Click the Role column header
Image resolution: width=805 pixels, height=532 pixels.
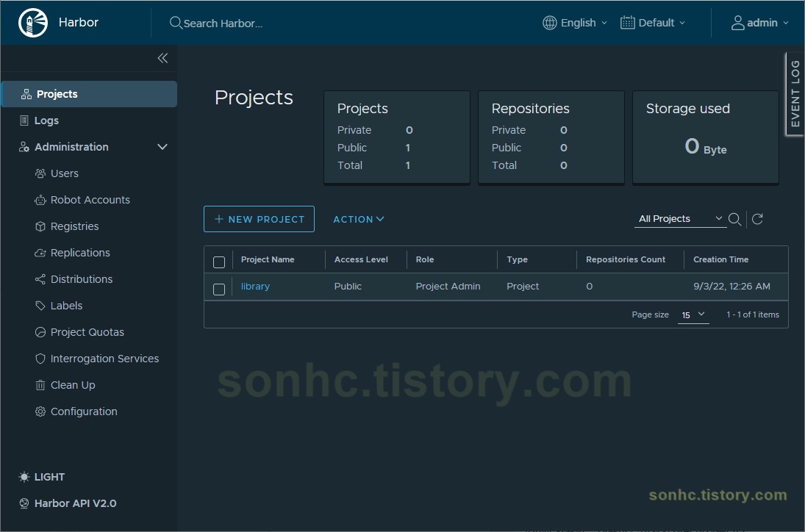(425, 259)
